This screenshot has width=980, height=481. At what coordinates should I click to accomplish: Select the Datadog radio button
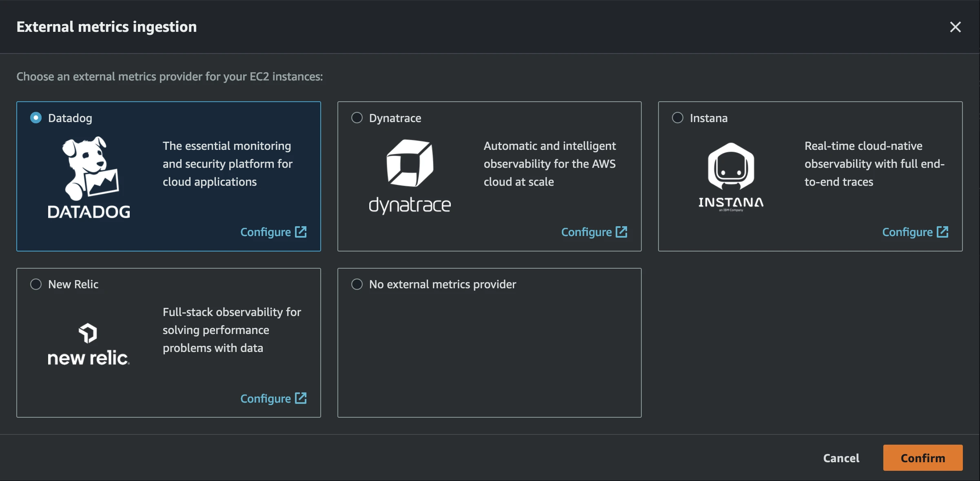coord(36,118)
